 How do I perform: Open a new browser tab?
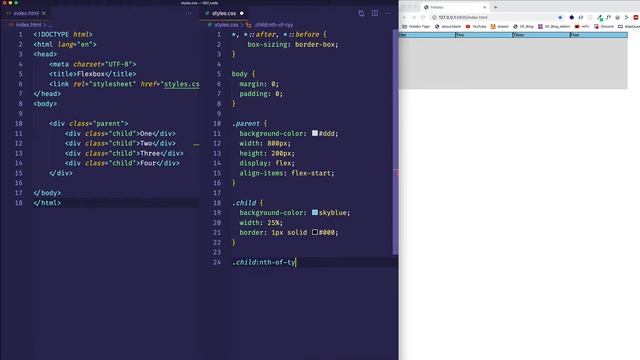pos(496,7)
